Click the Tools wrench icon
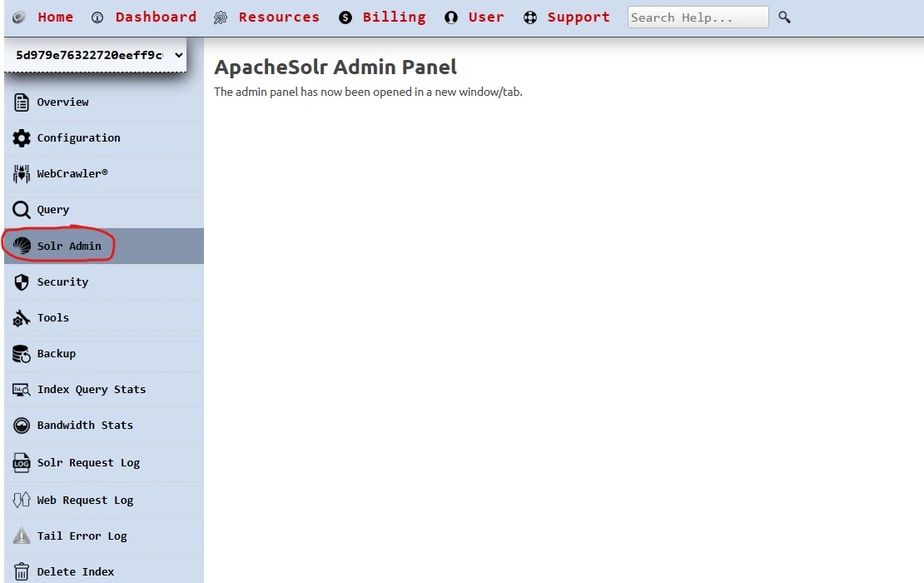The height and width of the screenshot is (583, 924). pos(22,318)
